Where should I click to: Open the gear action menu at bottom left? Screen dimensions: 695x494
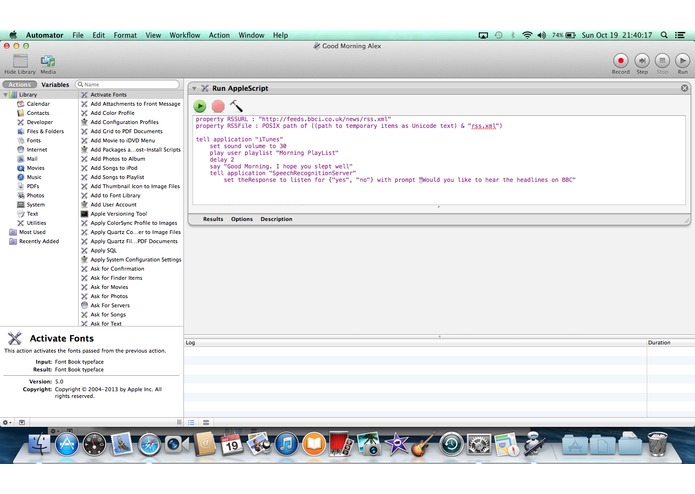pyautogui.click(x=7, y=422)
